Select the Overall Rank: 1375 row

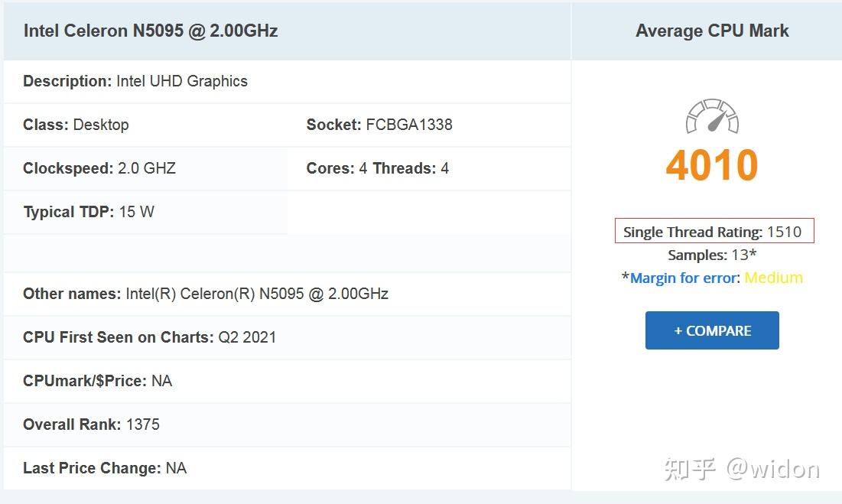92,424
